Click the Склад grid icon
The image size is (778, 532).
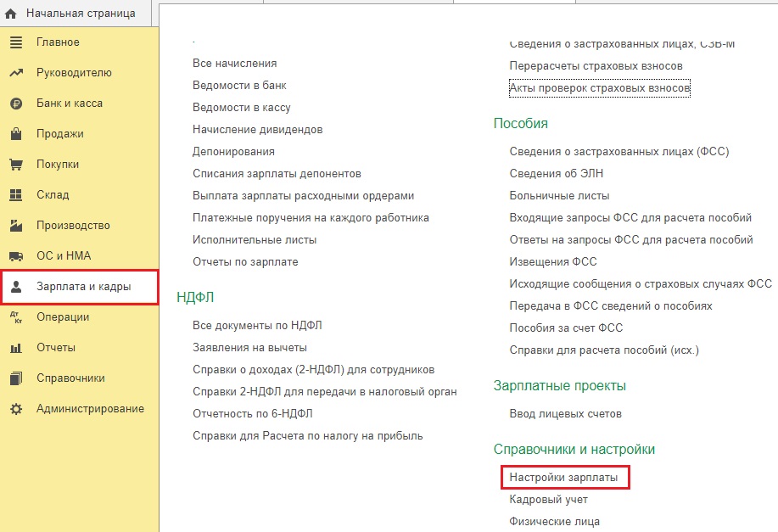pos(16,195)
